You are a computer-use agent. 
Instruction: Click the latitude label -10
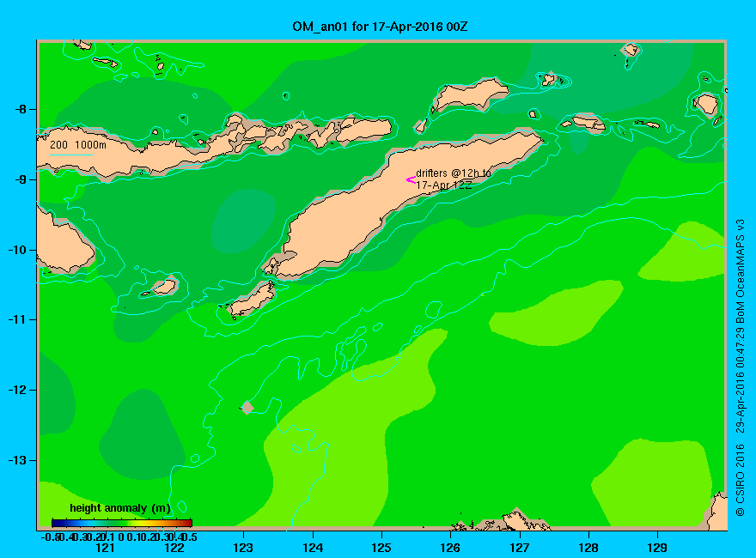[x=17, y=250]
